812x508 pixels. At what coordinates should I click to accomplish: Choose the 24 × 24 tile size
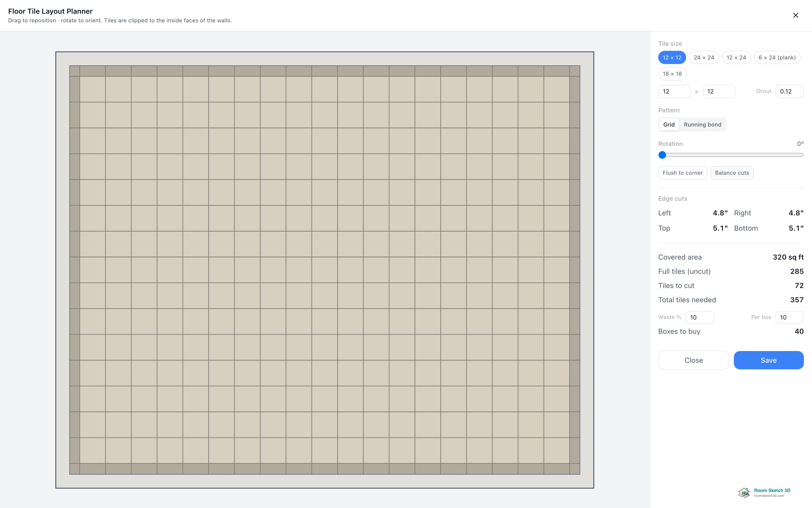point(704,57)
